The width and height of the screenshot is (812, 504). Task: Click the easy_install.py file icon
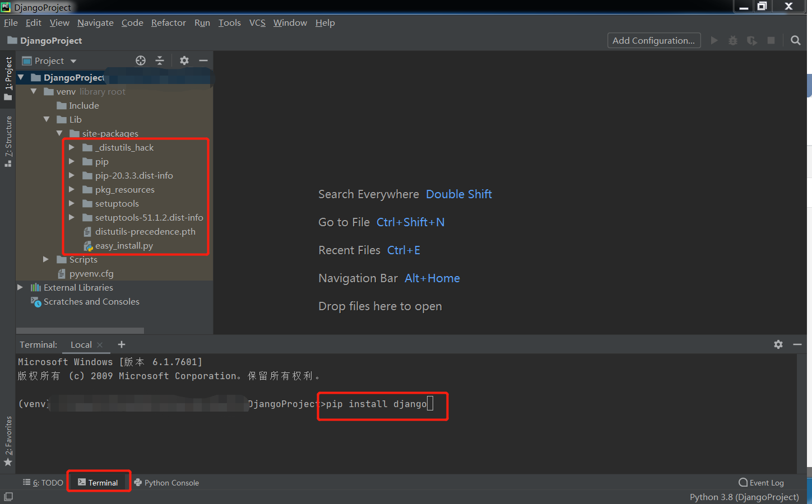[88, 246]
